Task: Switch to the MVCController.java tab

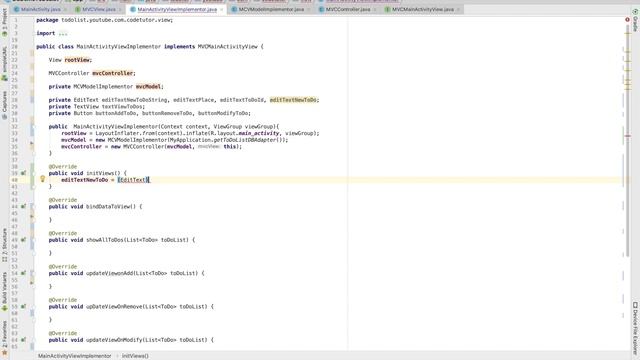Action: pos(348,9)
